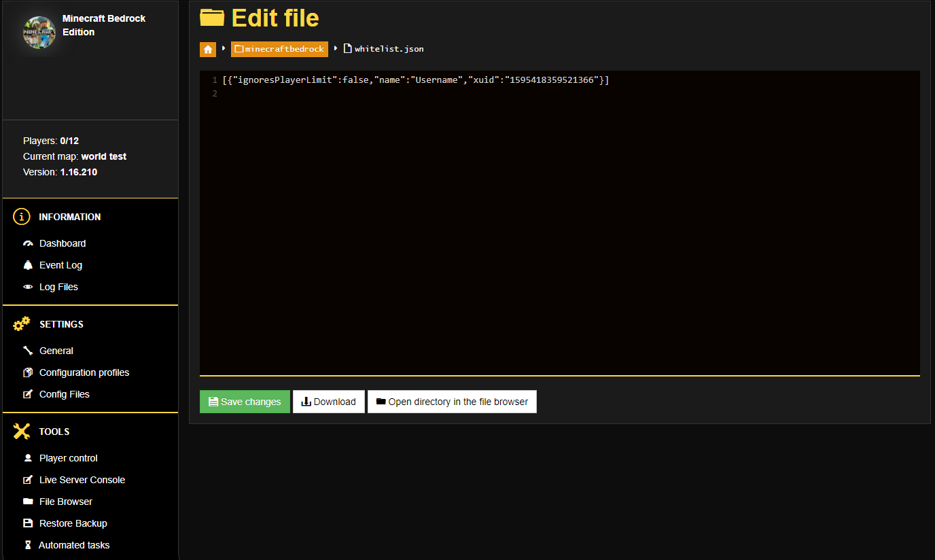The height and width of the screenshot is (560, 935).
Task: Click the Minecraft Bedrock Edition server avatar
Action: pyautogui.click(x=39, y=32)
